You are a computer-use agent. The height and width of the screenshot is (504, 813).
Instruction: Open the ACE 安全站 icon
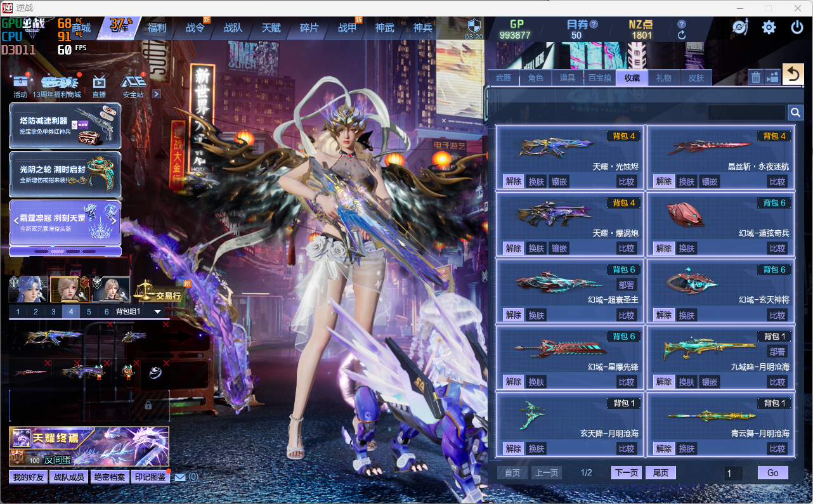(x=133, y=85)
